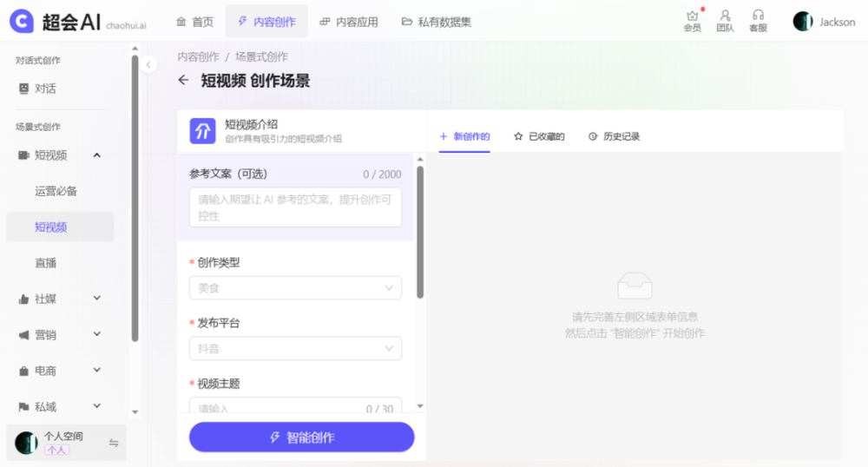This screenshot has width=868, height=467.
Task: Click the 智能创作 button
Action: (x=302, y=437)
